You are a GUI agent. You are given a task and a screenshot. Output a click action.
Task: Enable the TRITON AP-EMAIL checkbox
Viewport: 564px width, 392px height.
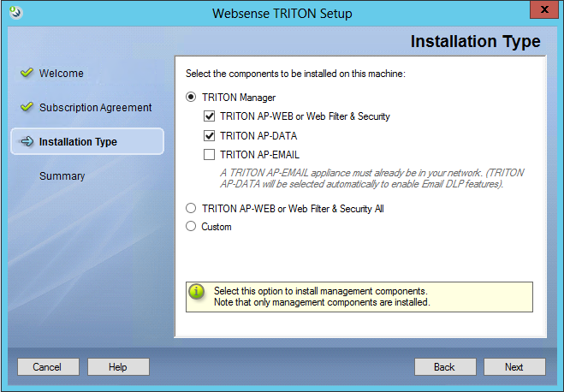pyautogui.click(x=209, y=155)
